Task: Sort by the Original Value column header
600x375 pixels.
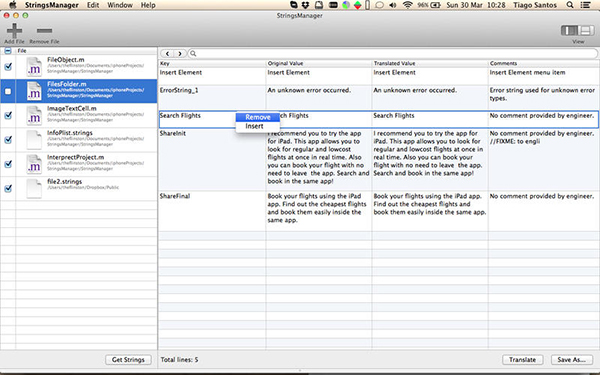Action: point(319,63)
